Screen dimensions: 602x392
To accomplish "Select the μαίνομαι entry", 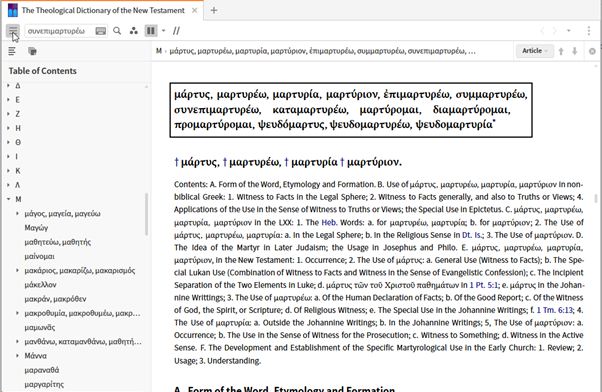I will click(x=40, y=256).
